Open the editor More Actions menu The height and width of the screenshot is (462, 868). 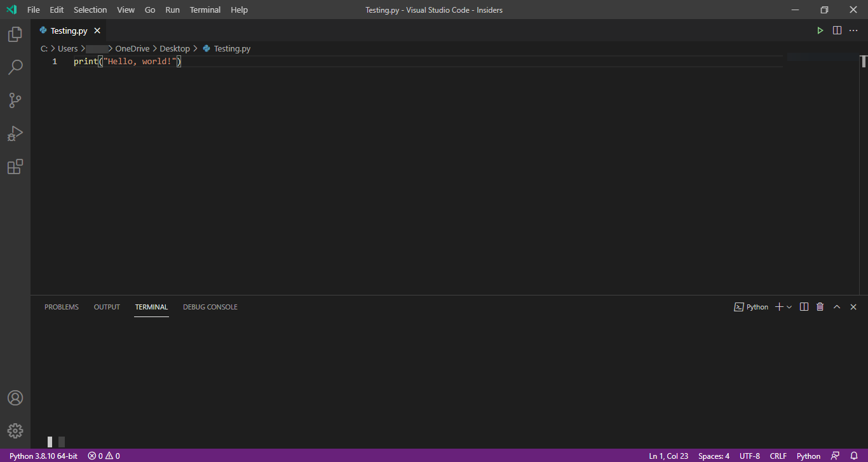[853, 30]
